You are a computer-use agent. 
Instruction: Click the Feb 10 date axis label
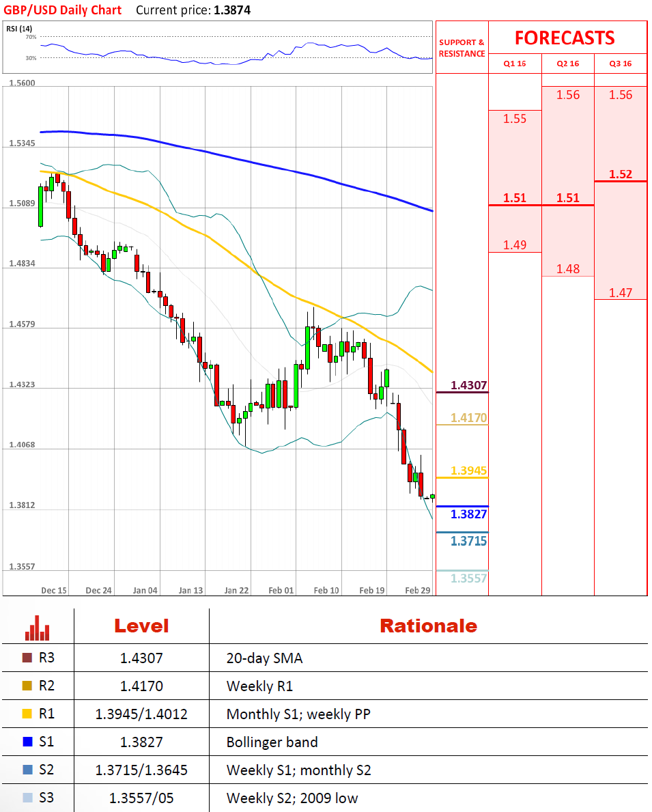click(x=326, y=590)
